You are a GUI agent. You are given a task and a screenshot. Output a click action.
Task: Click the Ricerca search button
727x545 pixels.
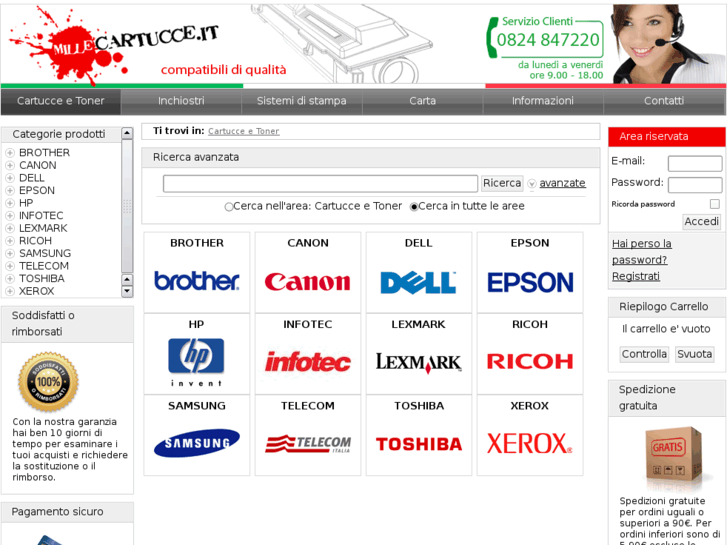502,183
